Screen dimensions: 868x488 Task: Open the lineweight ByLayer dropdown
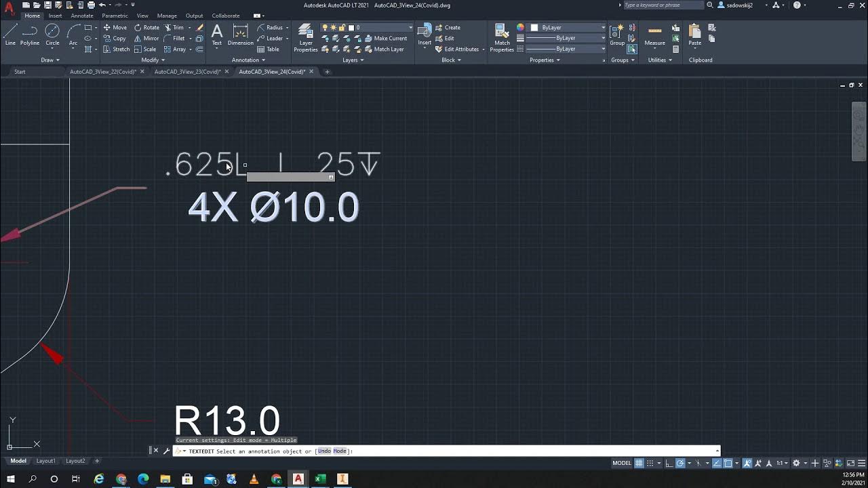566,38
